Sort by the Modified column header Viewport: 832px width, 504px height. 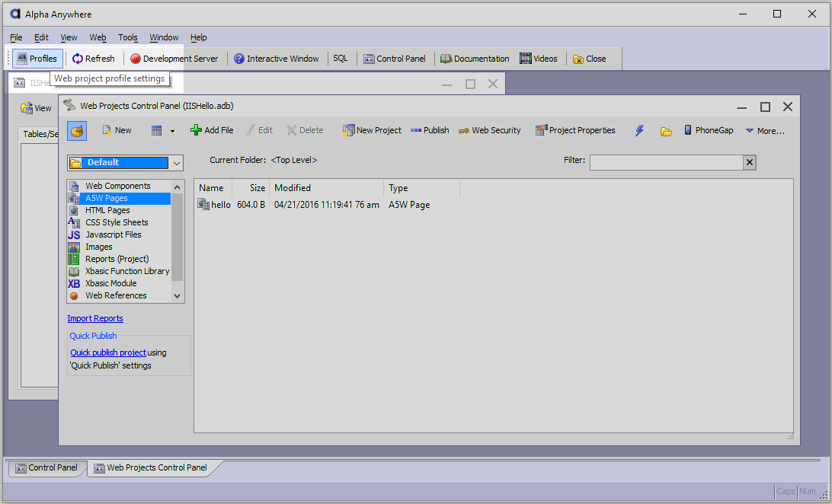pyautogui.click(x=326, y=188)
